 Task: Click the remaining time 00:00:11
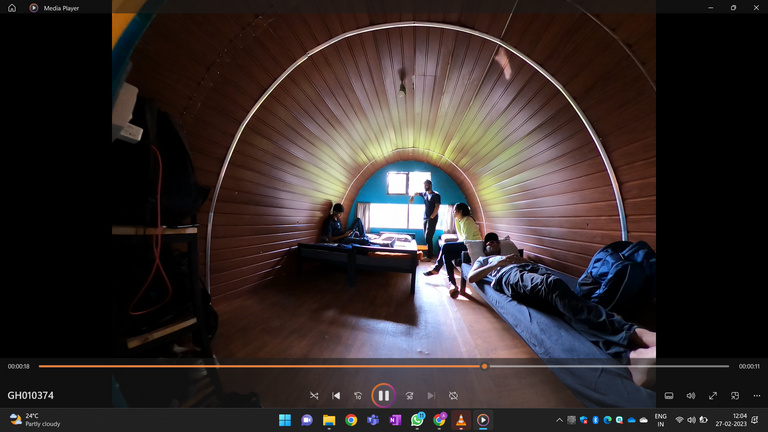coord(749,366)
